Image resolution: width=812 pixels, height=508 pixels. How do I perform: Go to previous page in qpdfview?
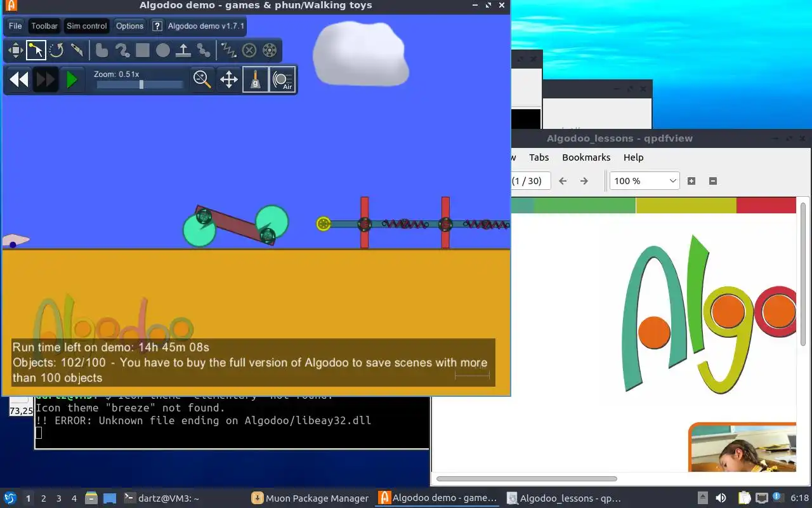(563, 181)
